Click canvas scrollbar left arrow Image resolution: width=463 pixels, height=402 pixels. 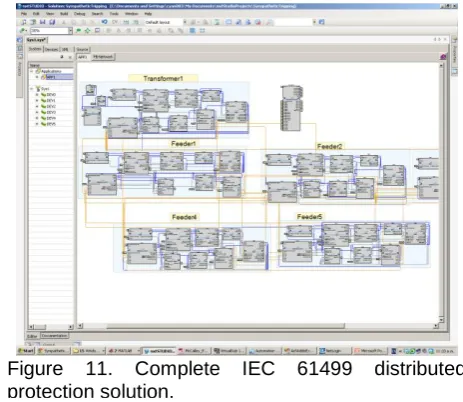click(80, 326)
